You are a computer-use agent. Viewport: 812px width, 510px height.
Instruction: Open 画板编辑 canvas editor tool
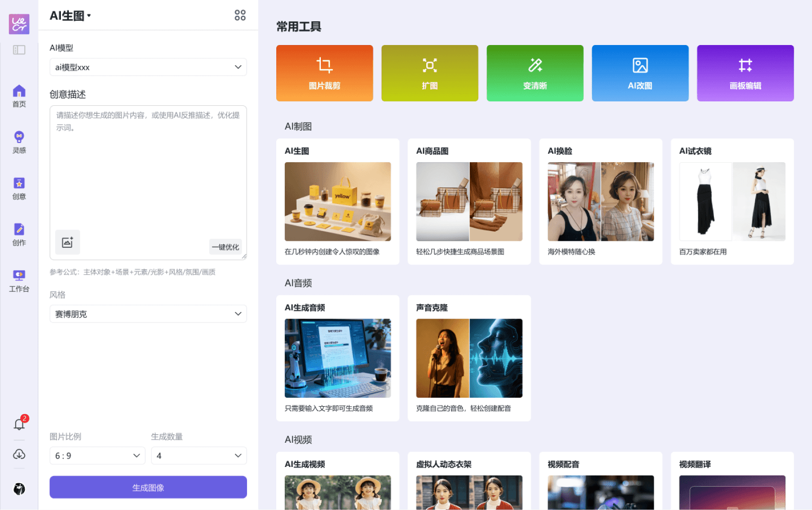pos(745,73)
